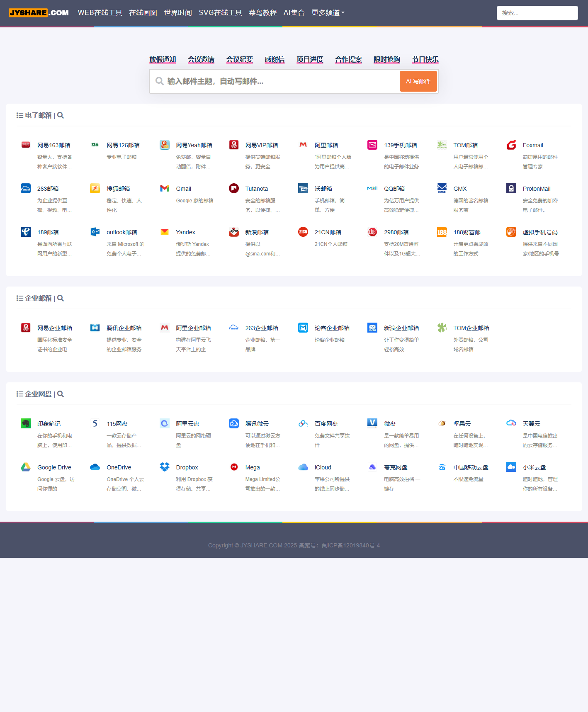Click the 188财富邮 orange icon
The width and height of the screenshot is (588, 712).
442,232
